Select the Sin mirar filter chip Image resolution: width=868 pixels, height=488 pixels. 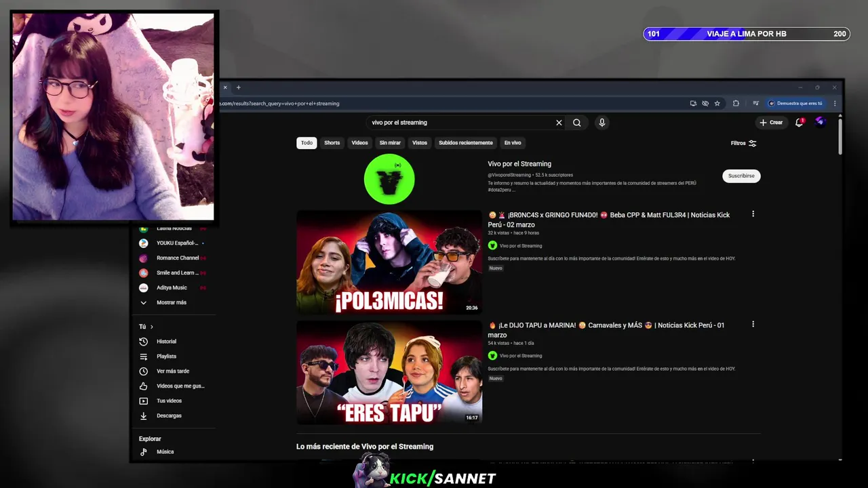point(390,143)
